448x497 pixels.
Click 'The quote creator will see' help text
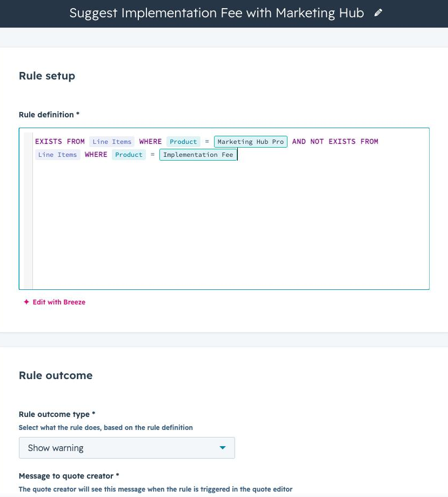click(x=156, y=489)
